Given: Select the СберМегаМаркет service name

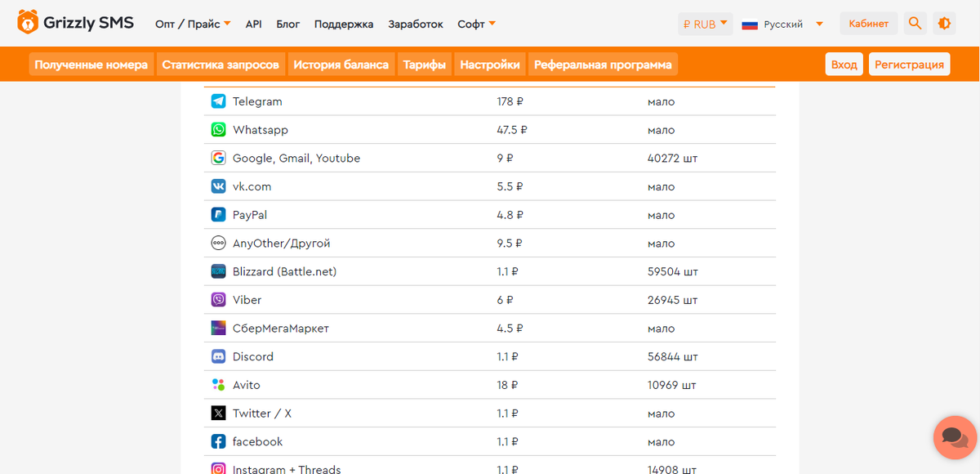Looking at the screenshot, I should pyautogui.click(x=281, y=329).
